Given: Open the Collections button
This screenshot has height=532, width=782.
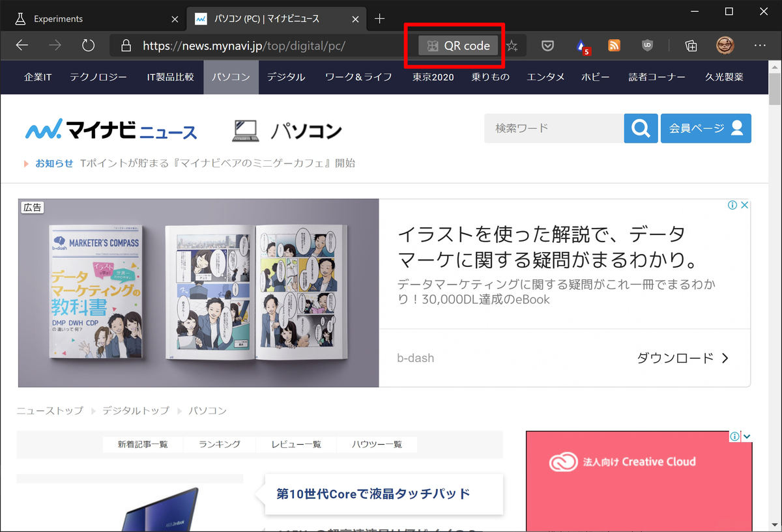Looking at the screenshot, I should click(691, 46).
